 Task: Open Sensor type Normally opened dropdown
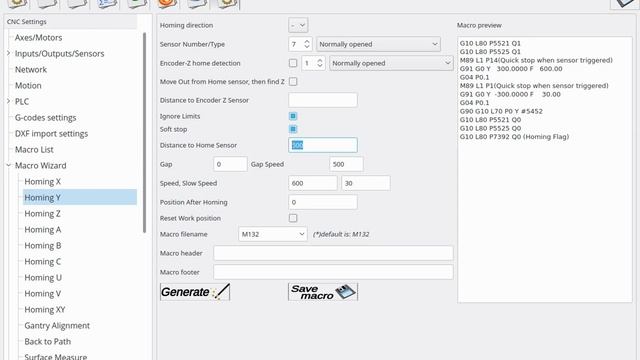pyautogui.click(x=378, y=44)
